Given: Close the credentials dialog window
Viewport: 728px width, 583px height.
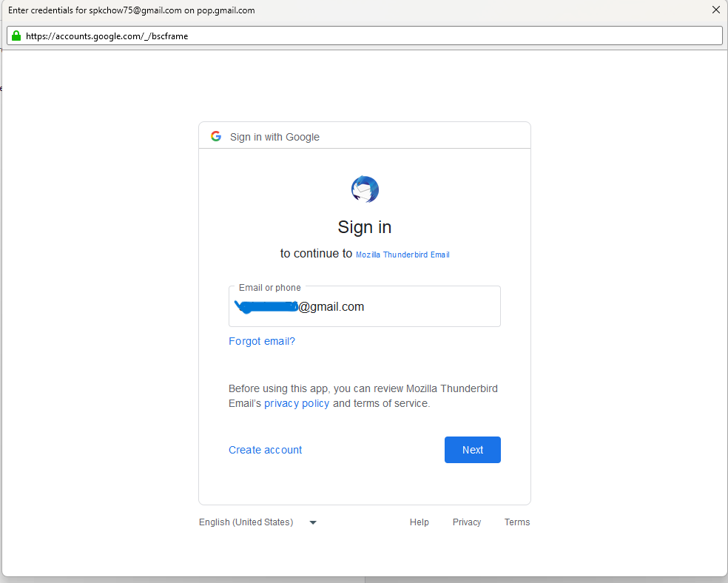Looking at the screenshot, I should point(716,10).
